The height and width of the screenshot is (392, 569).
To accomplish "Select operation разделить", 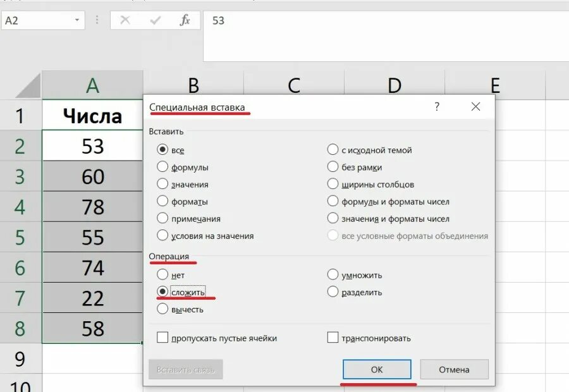I will pyautogui.click(x=355, y=292).
